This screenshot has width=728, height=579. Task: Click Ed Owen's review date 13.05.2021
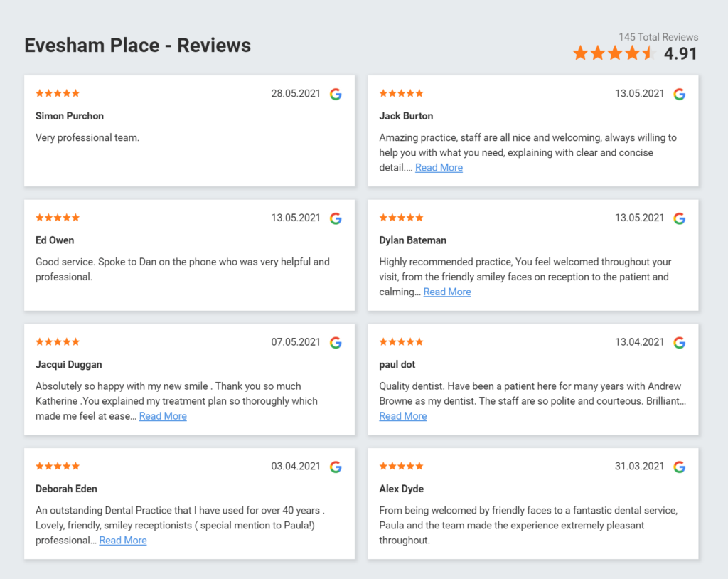[296, 218]
